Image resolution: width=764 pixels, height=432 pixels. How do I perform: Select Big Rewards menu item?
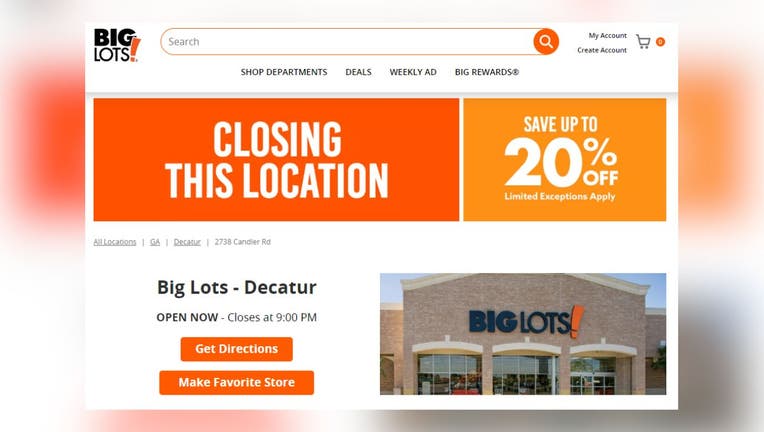click(x=487, y=72)
